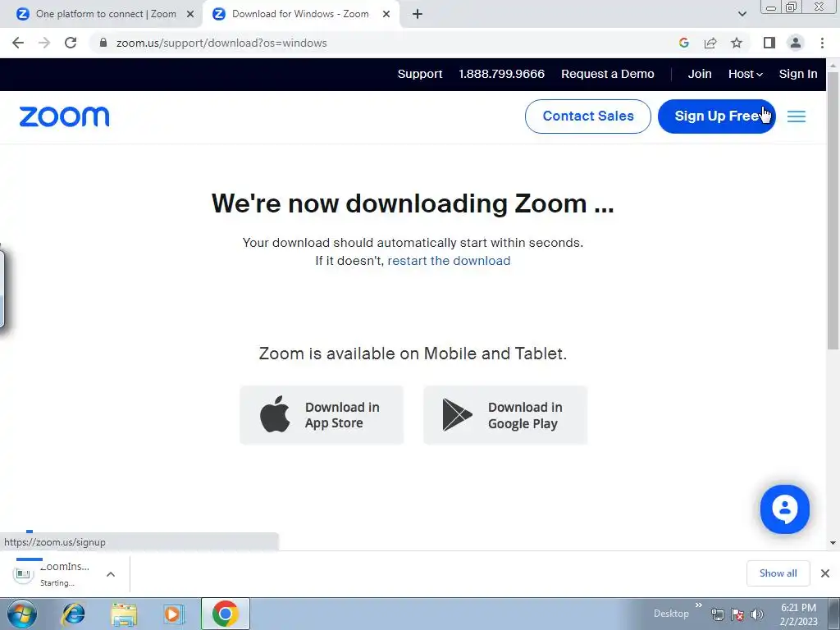Open Request a Demo

click(608, 74)
